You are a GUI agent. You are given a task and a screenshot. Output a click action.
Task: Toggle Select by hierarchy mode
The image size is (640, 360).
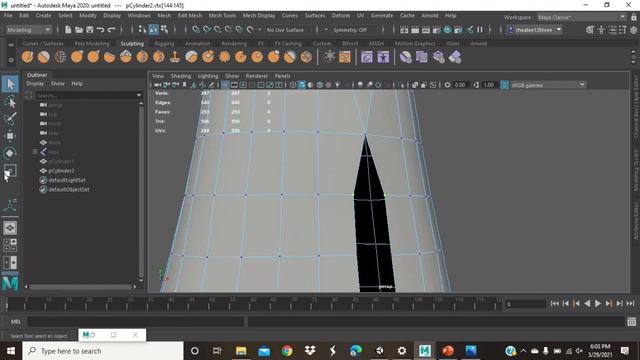tap(142, 29)
